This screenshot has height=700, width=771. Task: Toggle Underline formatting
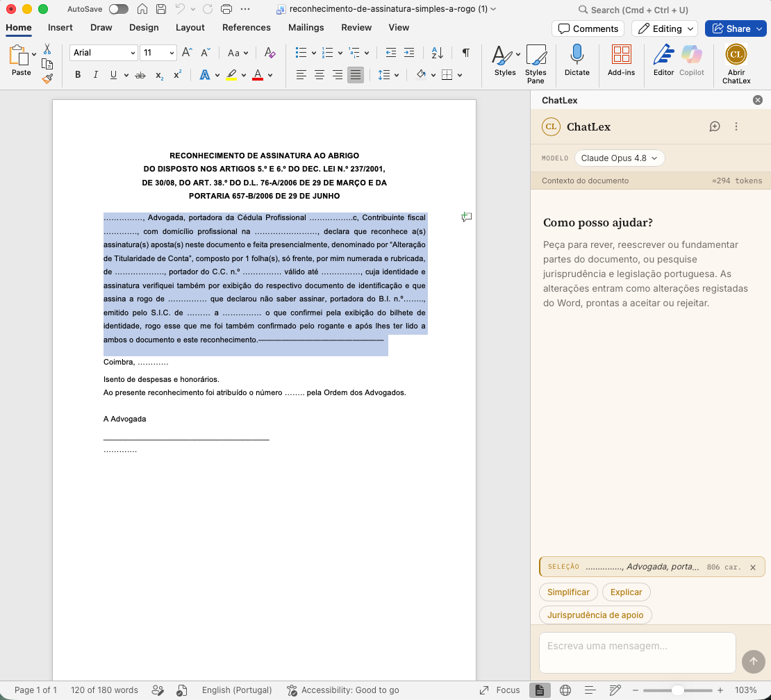pos(114,75)
